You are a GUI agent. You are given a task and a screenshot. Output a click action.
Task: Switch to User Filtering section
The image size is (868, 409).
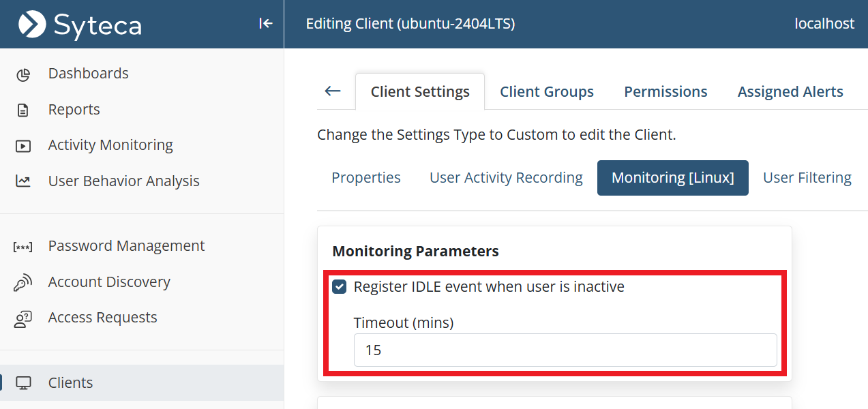click(807, 178)
